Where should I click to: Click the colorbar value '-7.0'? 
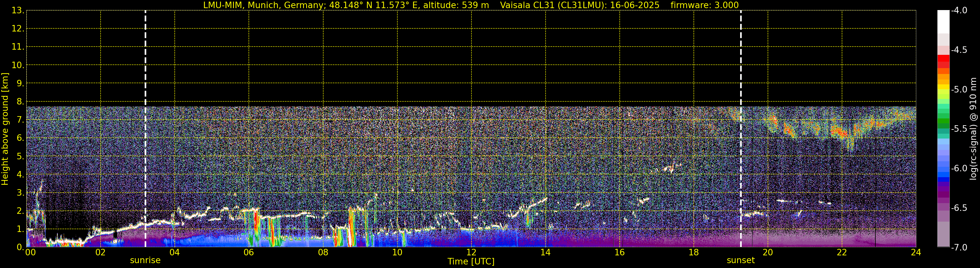[x=959, y=248]
